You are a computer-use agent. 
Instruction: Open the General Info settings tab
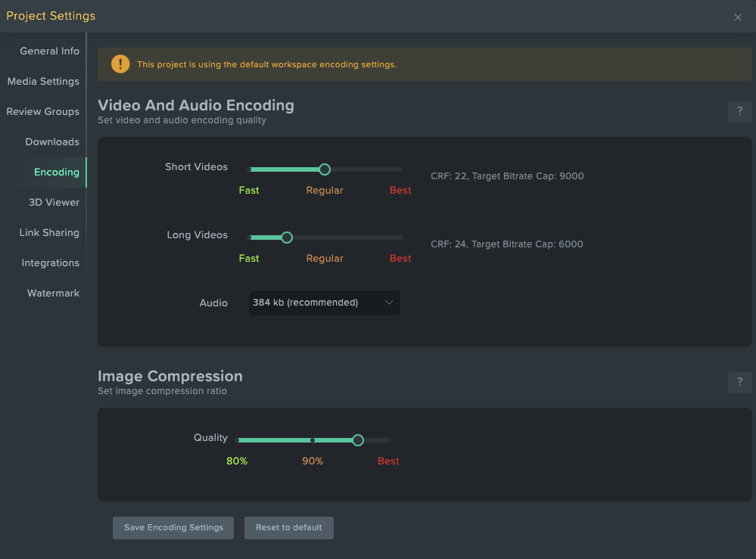49,51
